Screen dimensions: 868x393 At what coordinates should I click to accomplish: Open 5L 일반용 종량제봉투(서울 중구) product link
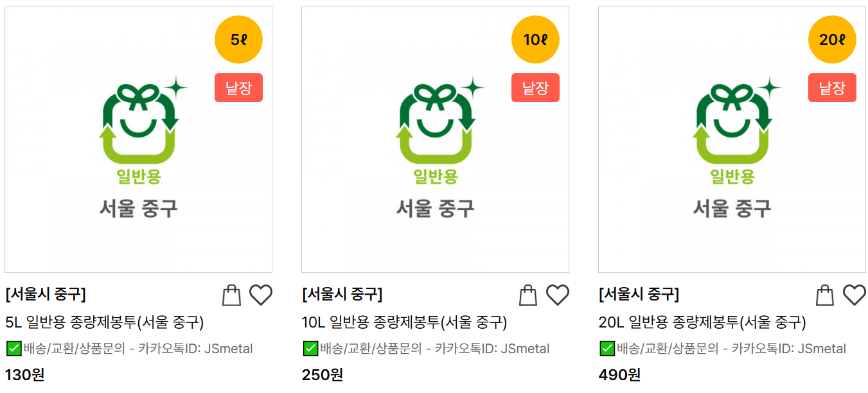(x=105, y=322)
